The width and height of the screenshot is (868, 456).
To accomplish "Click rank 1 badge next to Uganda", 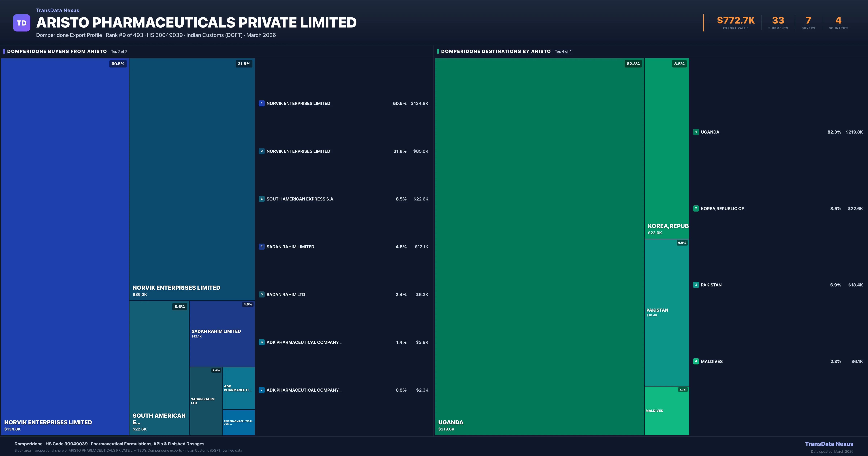I will pyautogui.click(x=696, y=132).
